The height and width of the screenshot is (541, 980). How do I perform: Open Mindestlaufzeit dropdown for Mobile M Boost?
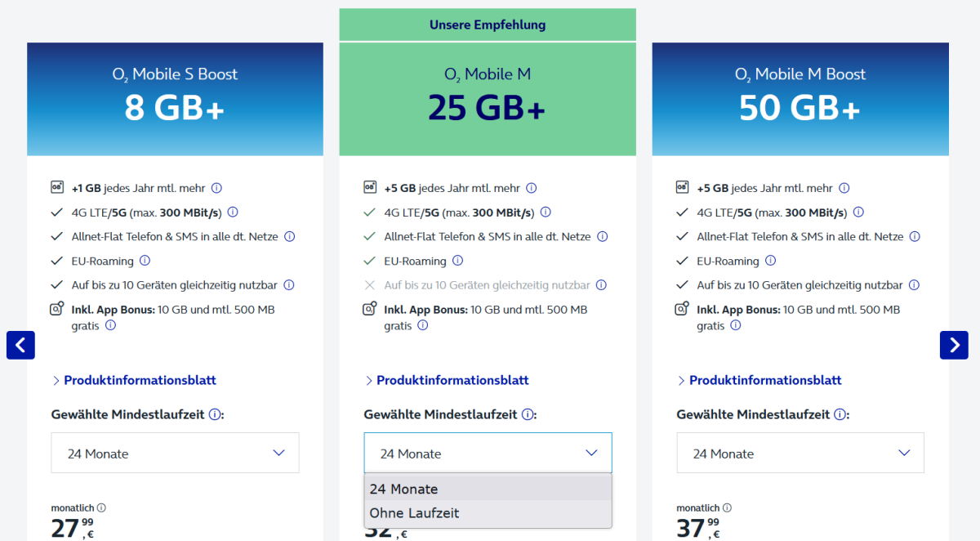click(x=800, y=453)
